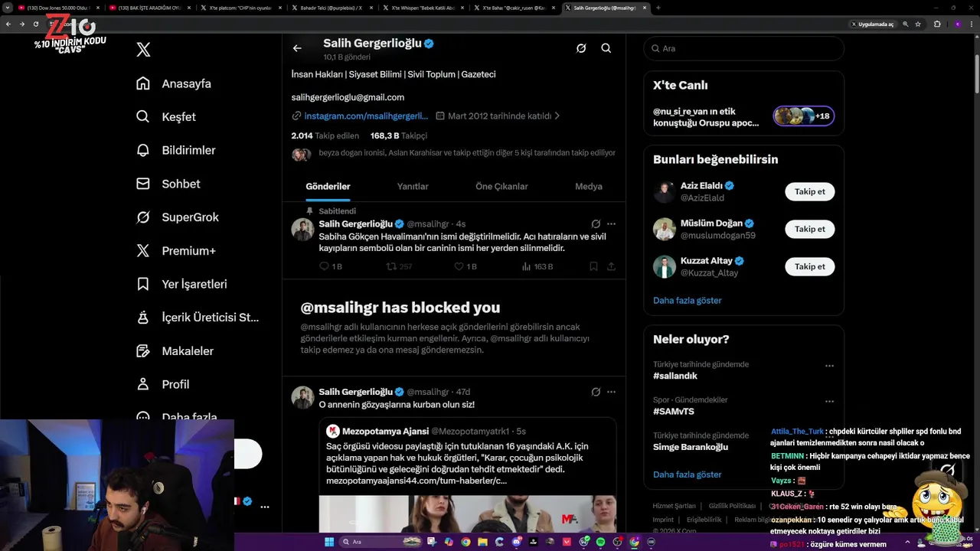
Task: Open the 168,3 B Takipçi list
Action: [x=398, y=135]
